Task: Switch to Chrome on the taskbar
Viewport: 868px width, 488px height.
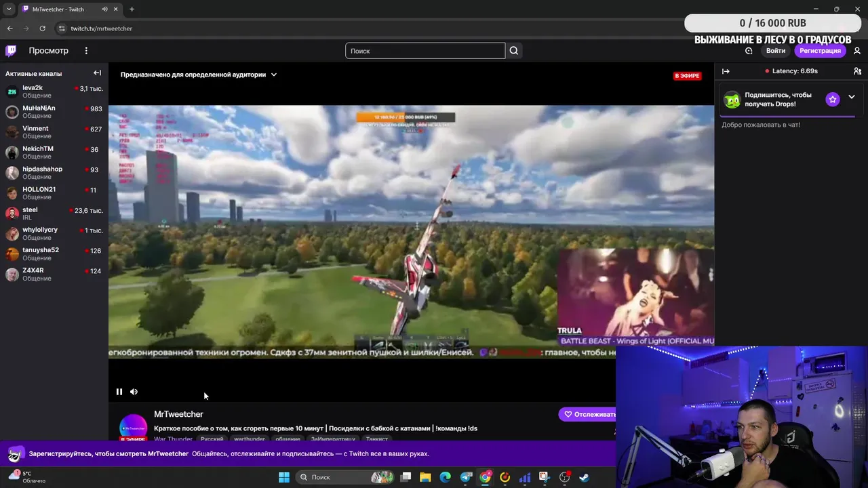Action: click(x=486, y=477)
